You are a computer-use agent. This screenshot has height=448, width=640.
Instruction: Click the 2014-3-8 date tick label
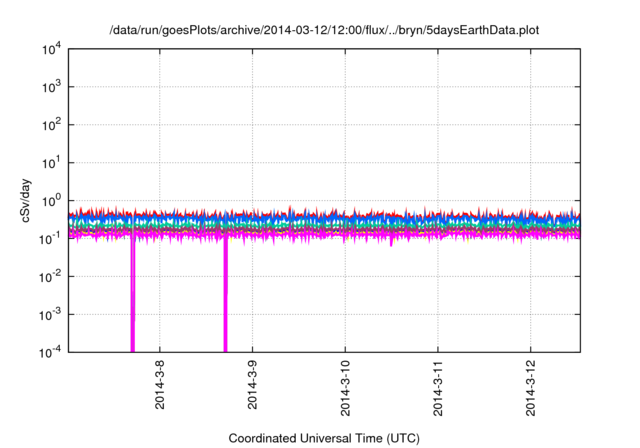coord(160,385)
